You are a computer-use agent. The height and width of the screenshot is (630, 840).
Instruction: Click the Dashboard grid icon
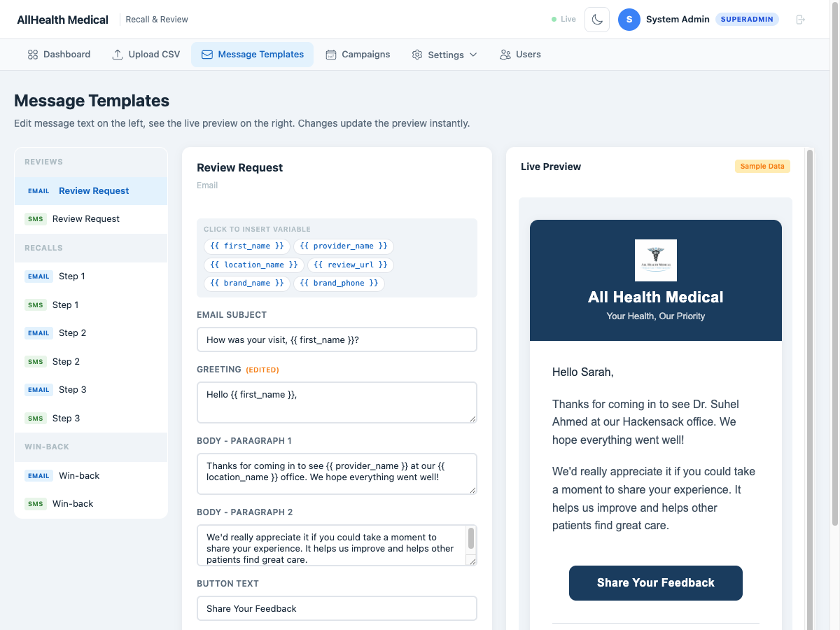tap(31, 54)
